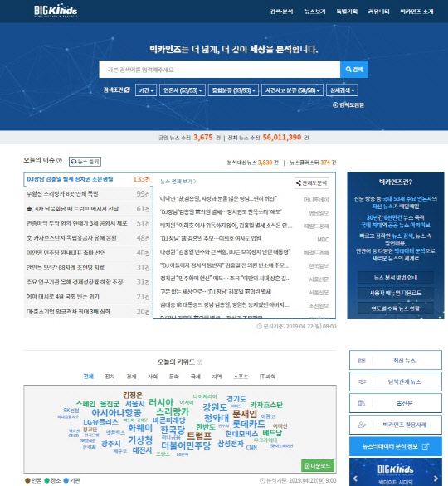The image size is (448, 486).
Task: Select issue '5년간 68차례 조현병 치료'
Action: (x=89, y=268)
